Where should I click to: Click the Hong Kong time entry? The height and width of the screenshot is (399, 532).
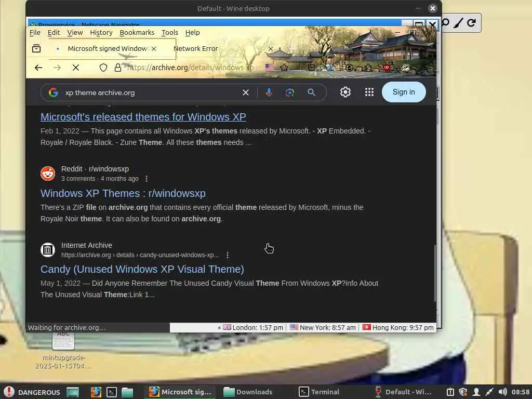coord(398,327)
